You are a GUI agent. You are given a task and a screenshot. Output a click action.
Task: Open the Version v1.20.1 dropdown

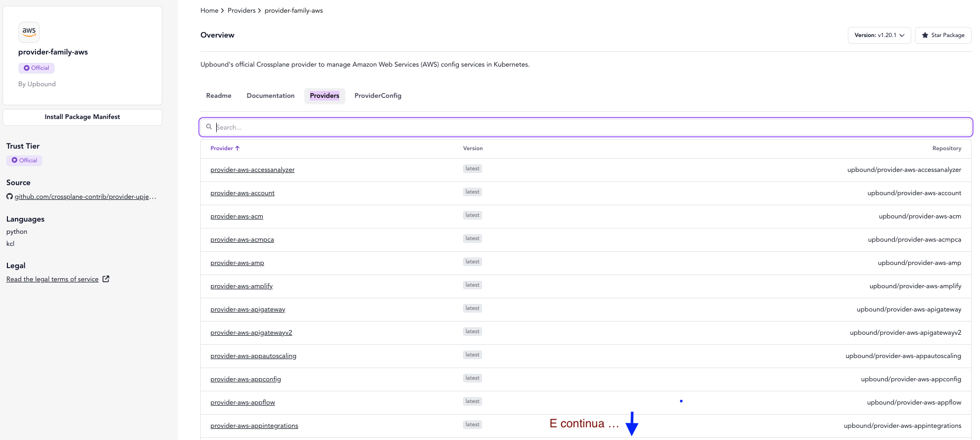point(879,35)
